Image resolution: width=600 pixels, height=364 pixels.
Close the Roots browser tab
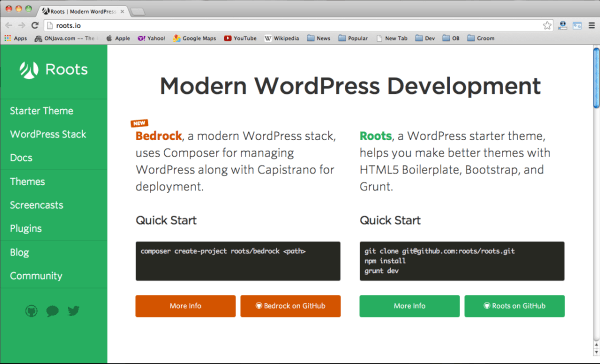pyautogui.click(x=122, y=11)
